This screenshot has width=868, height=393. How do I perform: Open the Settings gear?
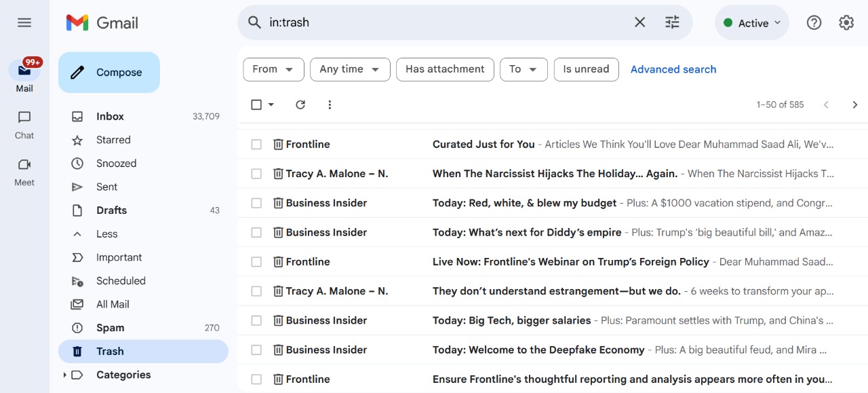(x=846, y=22)
